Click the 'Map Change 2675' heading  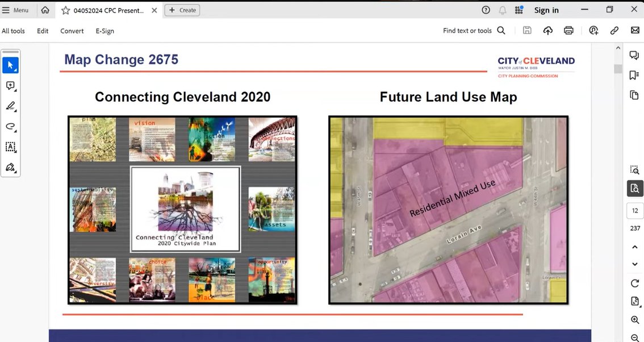tap(121, 60)
